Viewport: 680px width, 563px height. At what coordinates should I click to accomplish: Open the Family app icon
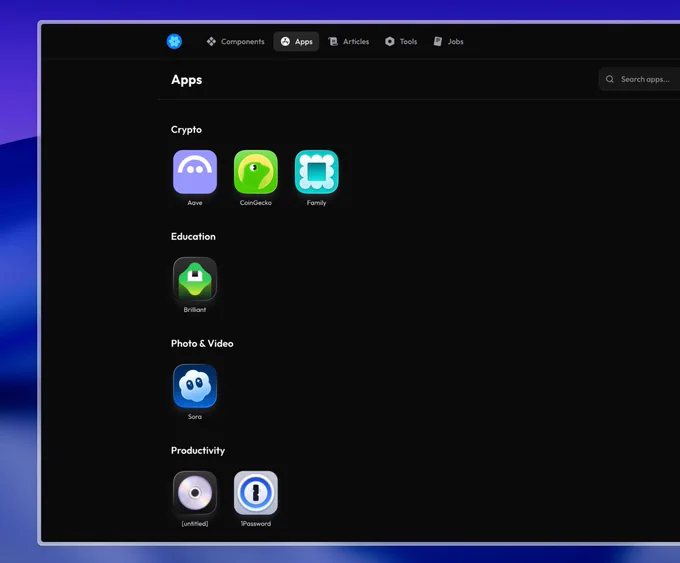[x=317, y=172]
